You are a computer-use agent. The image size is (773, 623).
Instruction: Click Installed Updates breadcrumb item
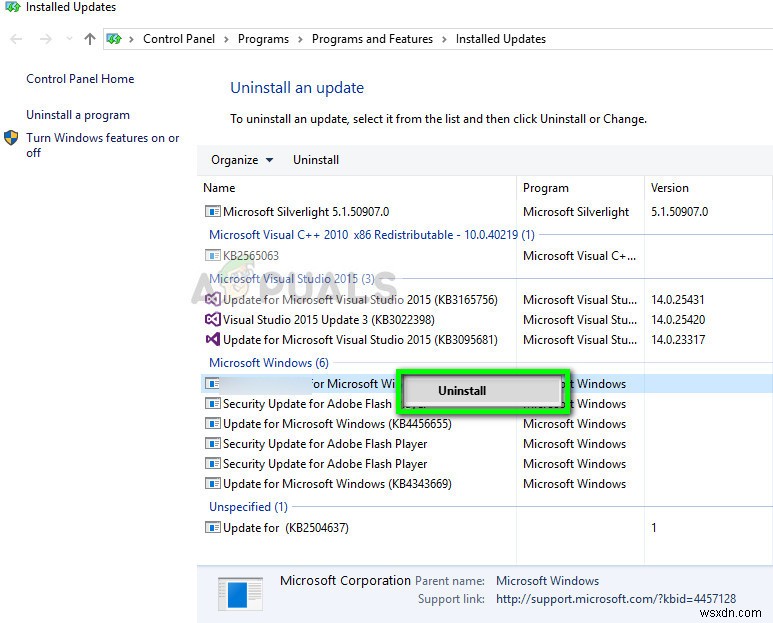click(500, 39)
